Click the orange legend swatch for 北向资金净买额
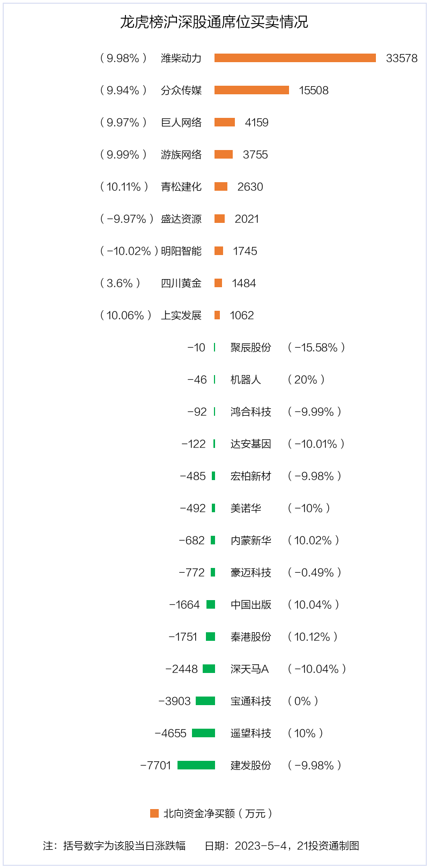This screenshot has height=868, width=429. (x=154, y=813)
